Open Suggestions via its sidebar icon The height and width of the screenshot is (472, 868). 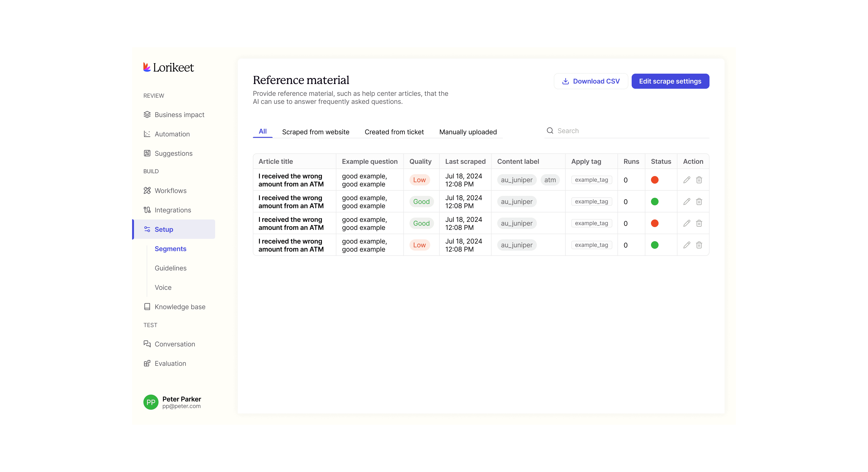pyautogui.click(x=147, y=153)
